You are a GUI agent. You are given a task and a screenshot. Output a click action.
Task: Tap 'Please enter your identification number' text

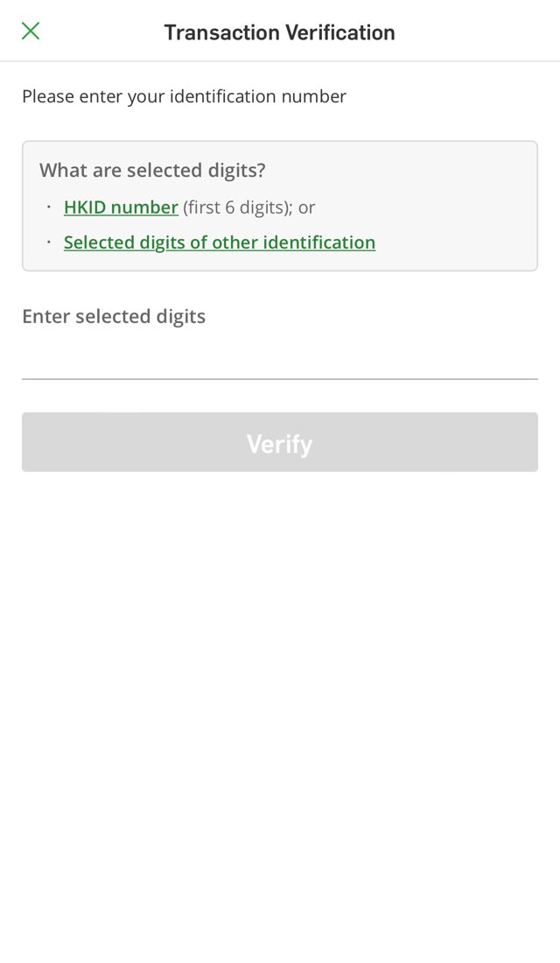tap(184, 96)
